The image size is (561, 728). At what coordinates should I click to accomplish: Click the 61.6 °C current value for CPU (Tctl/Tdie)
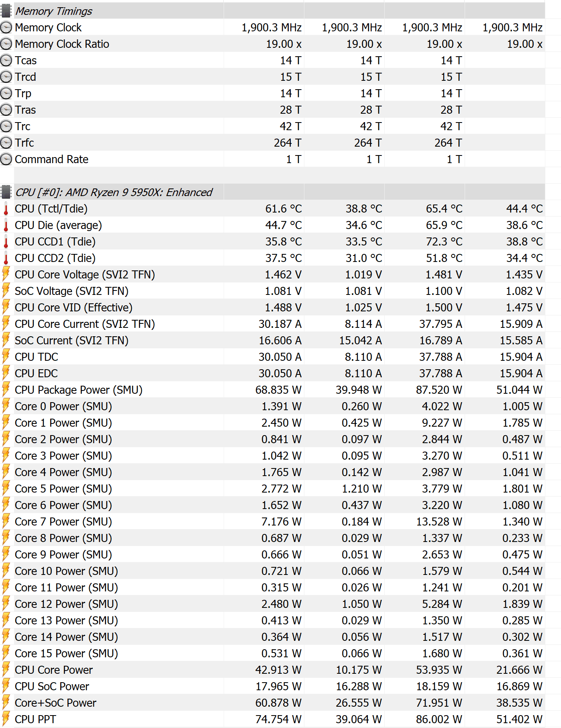(283, 209)
